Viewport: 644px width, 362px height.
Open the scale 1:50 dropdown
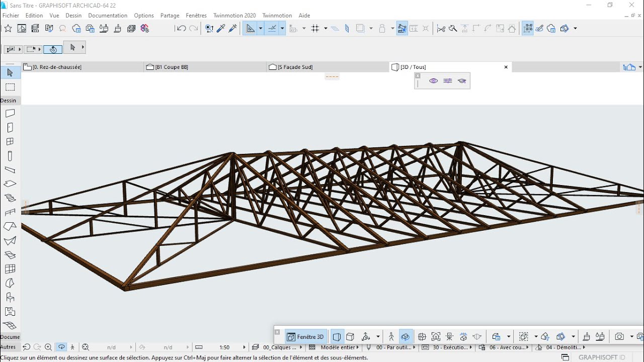pos(224,347)
